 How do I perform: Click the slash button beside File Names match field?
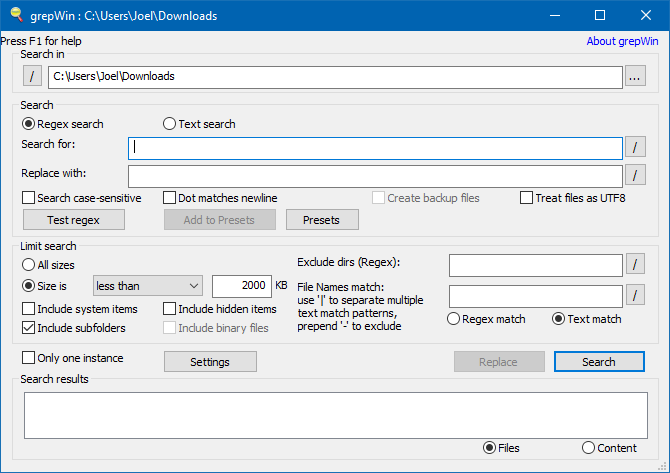pos(635,295)
